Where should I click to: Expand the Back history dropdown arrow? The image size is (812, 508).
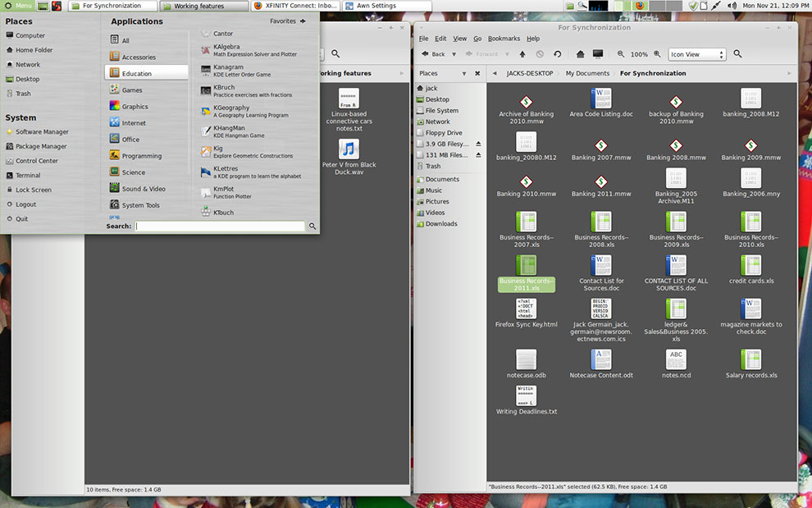[454, 54]
